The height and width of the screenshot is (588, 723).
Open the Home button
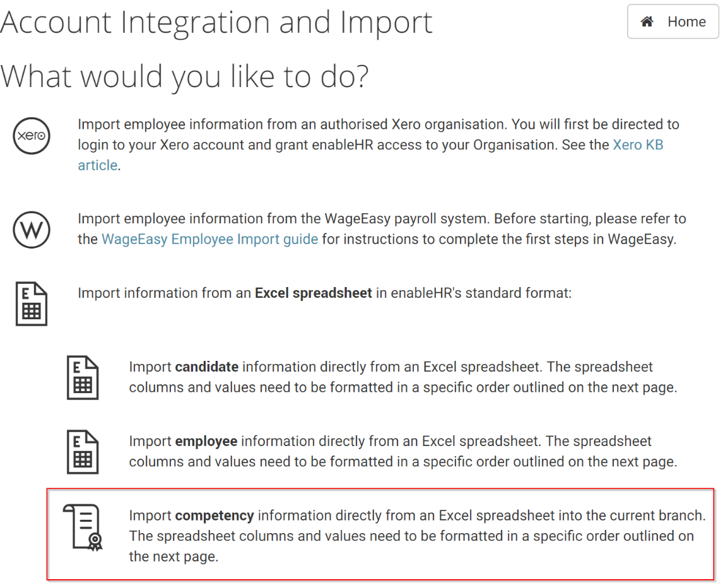pos(673,21)
